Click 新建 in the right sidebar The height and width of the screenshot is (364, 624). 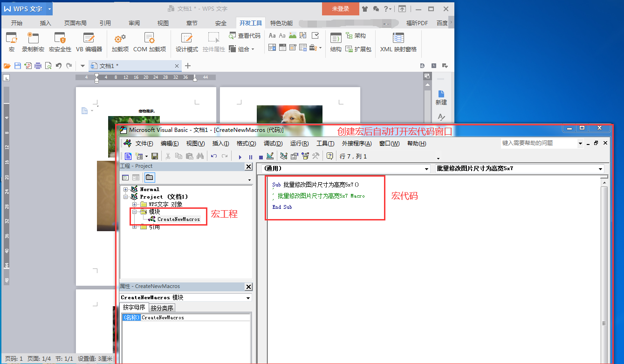coord(441,97)
